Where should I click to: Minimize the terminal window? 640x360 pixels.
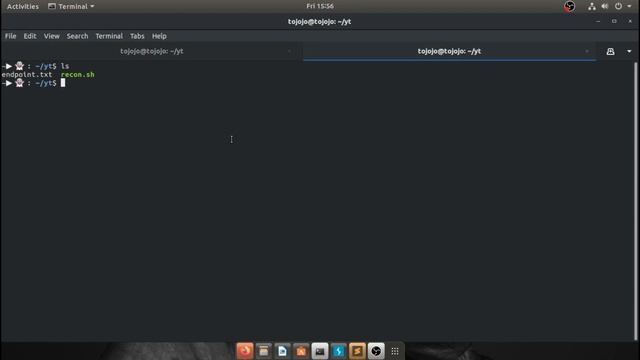coord(598,21)
